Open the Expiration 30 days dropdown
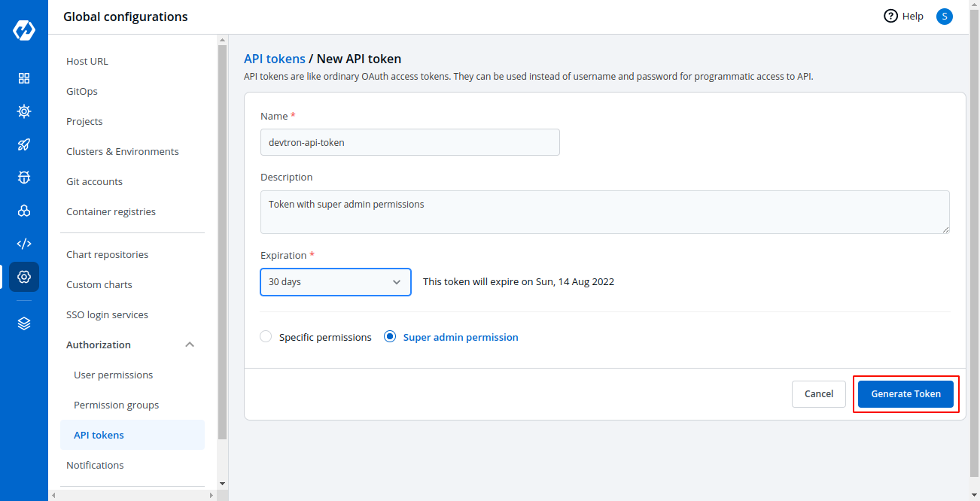The image size is (980, 501). [336, 282]
